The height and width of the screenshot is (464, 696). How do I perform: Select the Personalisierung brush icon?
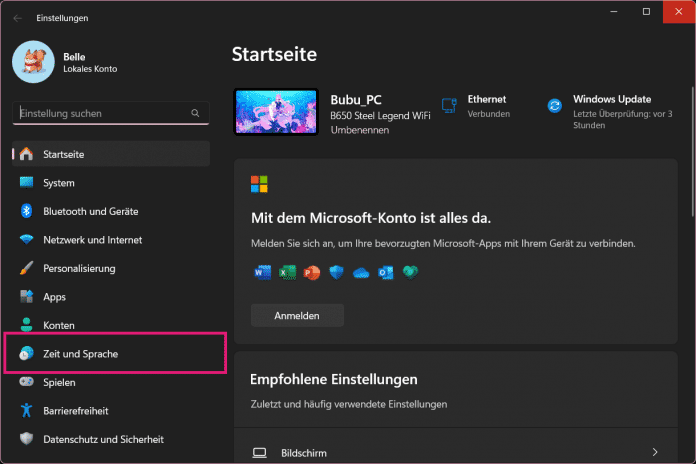pos(26,268)
